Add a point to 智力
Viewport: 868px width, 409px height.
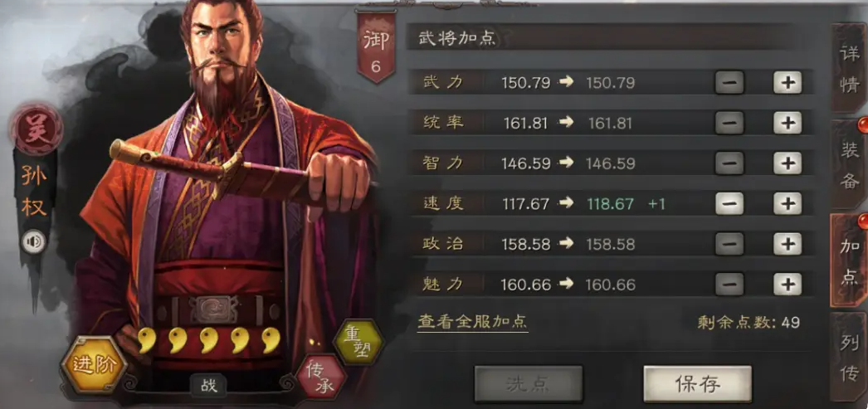tap(788, 163)
